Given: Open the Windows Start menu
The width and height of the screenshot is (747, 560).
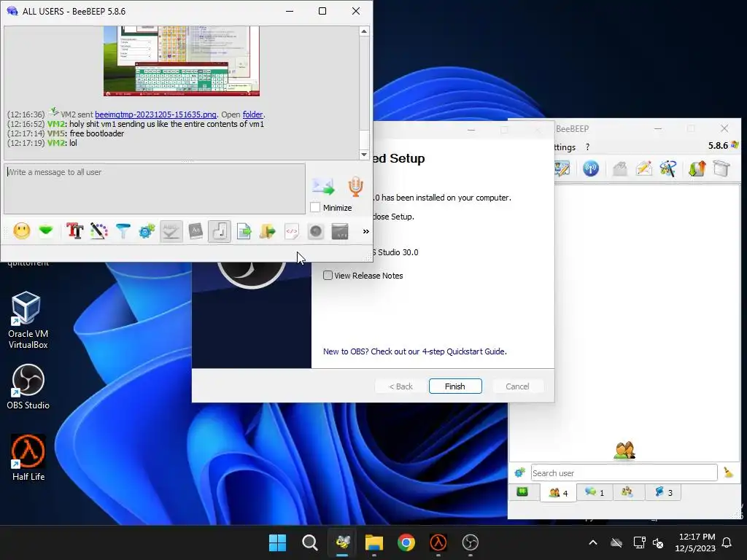Looking at the screenshot, I should click(x=278, y=542).
